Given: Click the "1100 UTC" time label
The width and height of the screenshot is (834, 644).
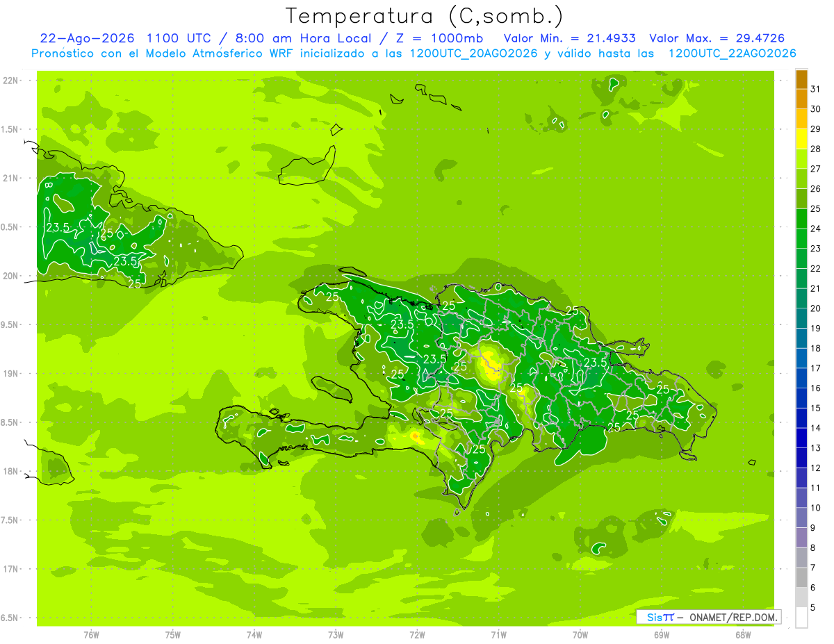Looking at the screenshot, I should click(180, 38).
